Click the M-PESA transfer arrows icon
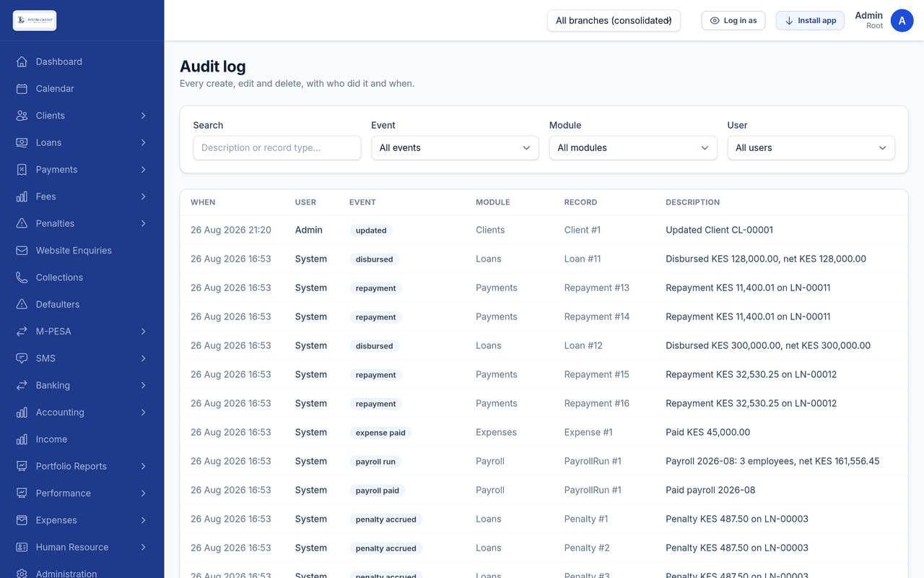 pyautogui.click(x=22, y=331)
